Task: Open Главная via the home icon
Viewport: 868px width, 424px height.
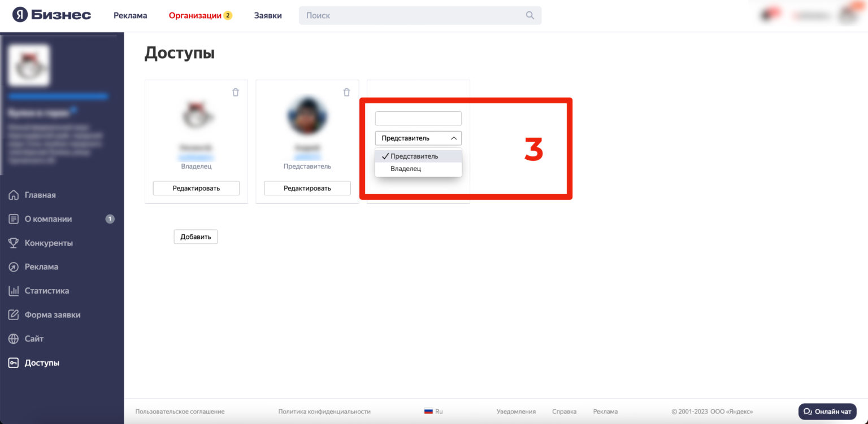Action: click(x=14, y=195)
